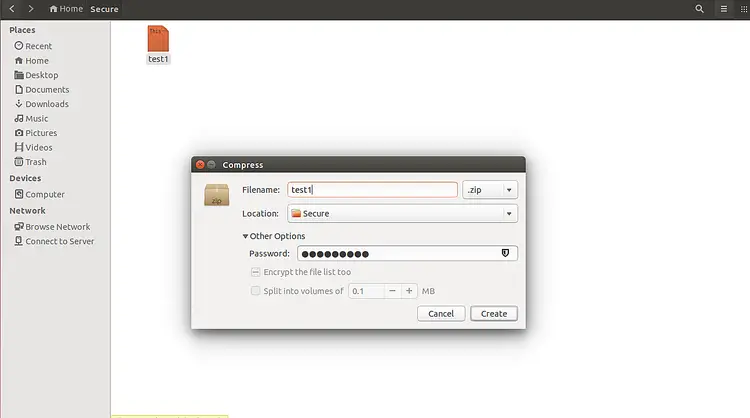Viewport: 750px width, 418px height.
Task: Switch to list view icon
Action: (724, 9)
